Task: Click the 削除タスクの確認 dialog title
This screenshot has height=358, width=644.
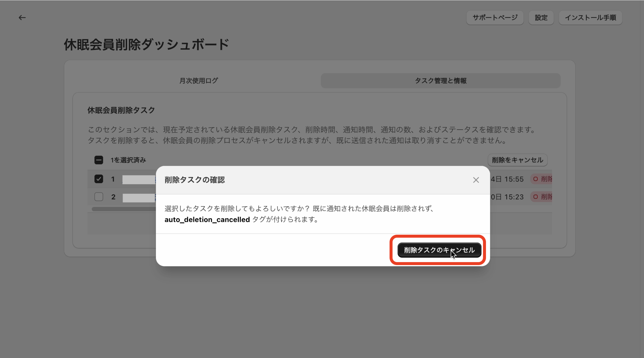Action: [195, 180]
